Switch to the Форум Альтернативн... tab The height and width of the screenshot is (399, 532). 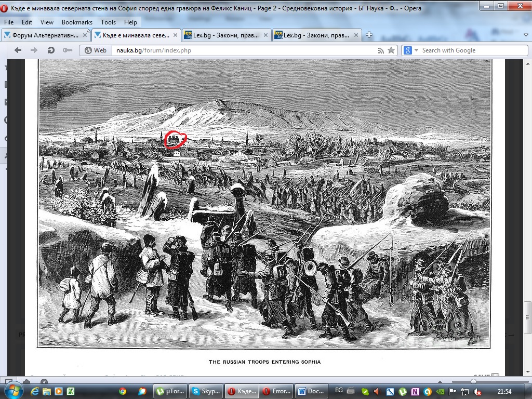46,35
